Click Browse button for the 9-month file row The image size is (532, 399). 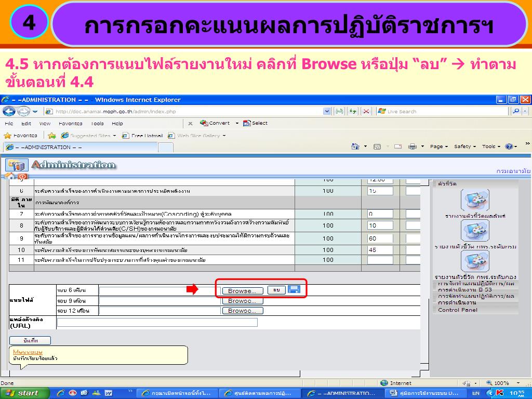[242, 301]
